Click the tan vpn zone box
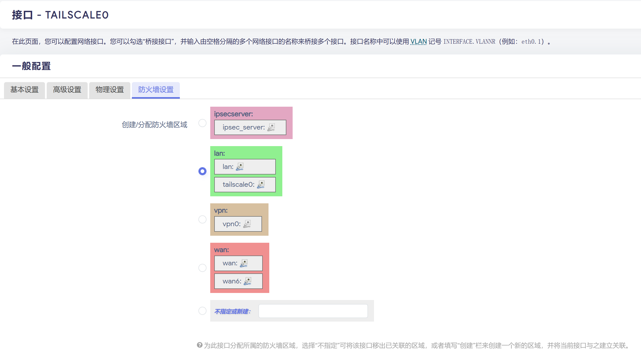This screenshot has width=641, height=364. [239, 219]
